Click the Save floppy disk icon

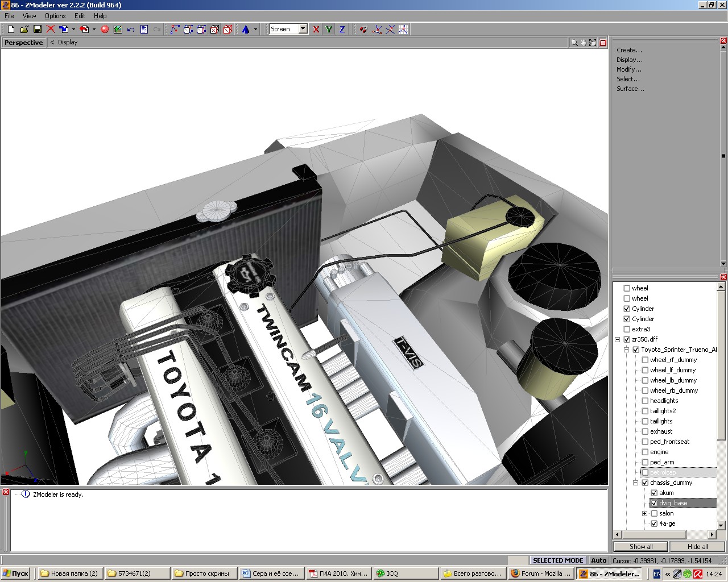point(38,29)
